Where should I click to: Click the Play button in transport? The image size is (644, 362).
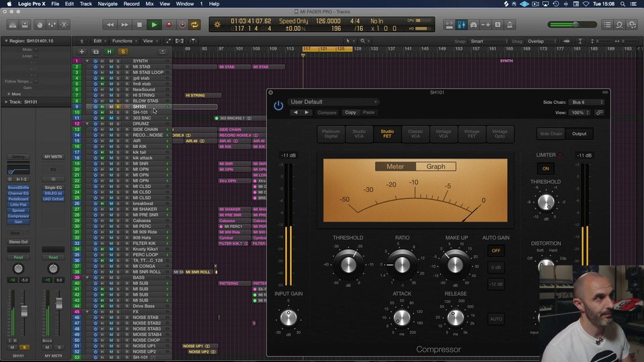point(154,25)
